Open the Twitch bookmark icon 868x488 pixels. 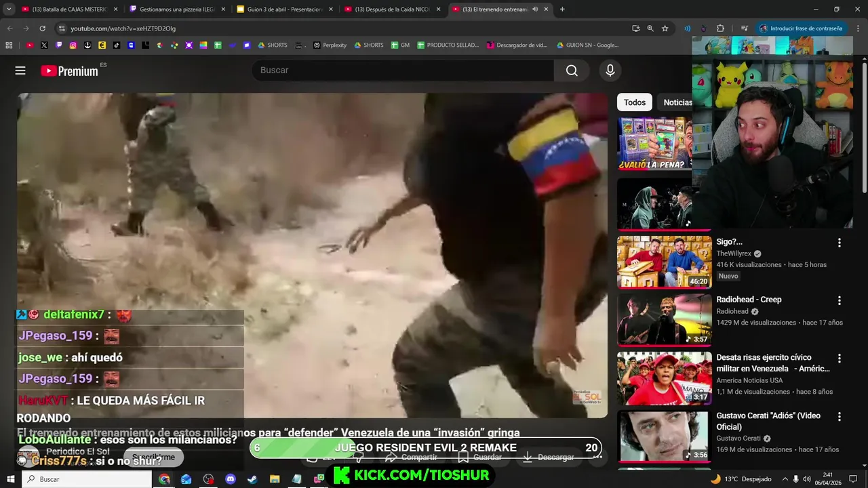[x=59, y=45]
